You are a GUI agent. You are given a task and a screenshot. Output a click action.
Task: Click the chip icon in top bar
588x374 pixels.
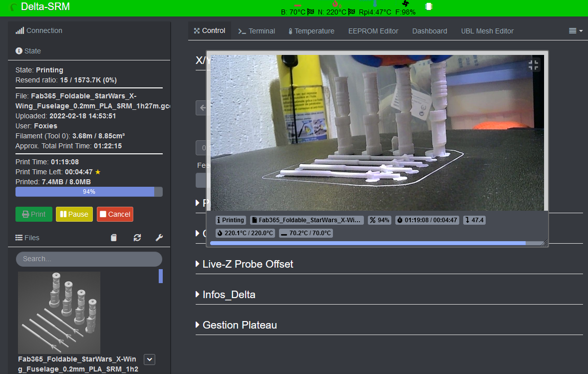click(x=428, y=6)
